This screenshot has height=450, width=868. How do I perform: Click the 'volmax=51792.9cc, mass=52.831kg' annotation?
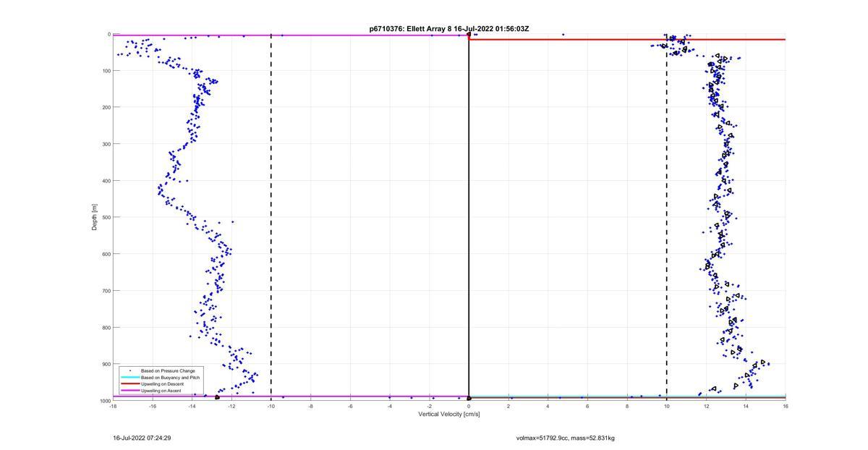(x=566, y=438)
